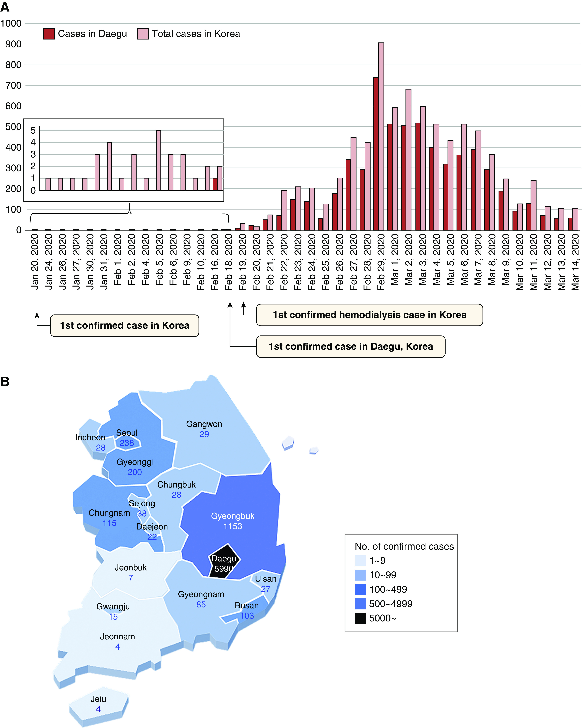Click the 'Mar 1, 2020' axis date label
This screenshot has height=728, width=582.
[x=395, y=260]
